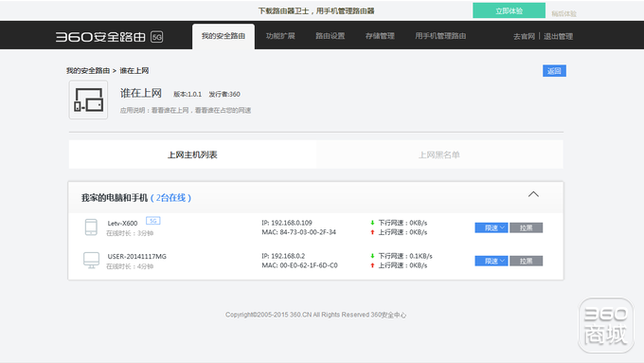Click 我的安全路由 breadcrumb link

click(x=88, y=71)
